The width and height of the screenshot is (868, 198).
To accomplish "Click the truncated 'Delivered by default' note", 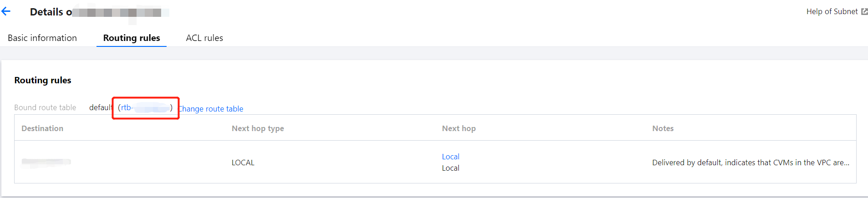I will click(750, 162).
